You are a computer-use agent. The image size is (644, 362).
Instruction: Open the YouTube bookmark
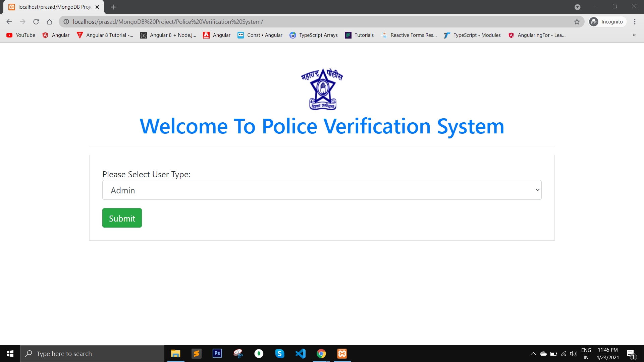click(x=20, y=35)
